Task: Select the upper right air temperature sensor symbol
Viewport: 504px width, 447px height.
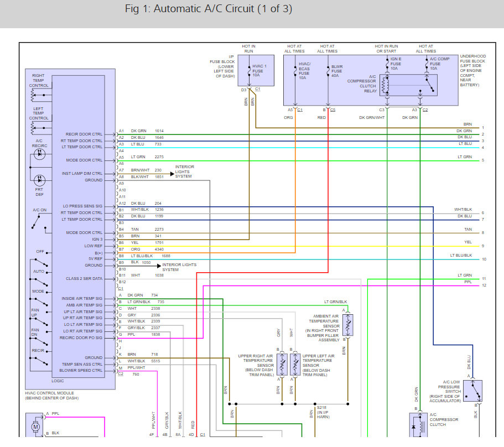Action: (282, 364)
